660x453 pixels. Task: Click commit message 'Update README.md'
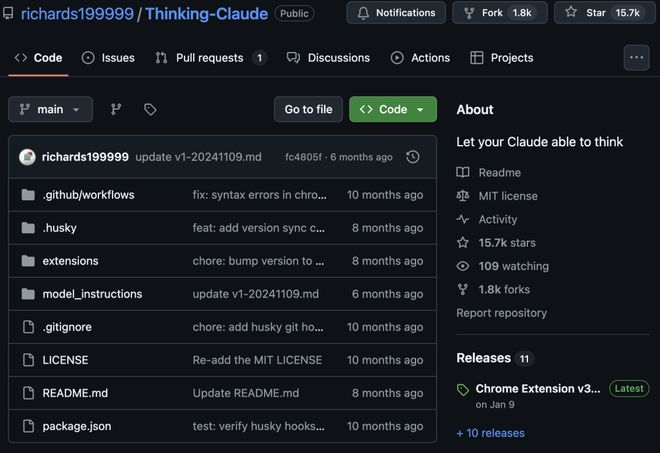click(x=246, y=393)
